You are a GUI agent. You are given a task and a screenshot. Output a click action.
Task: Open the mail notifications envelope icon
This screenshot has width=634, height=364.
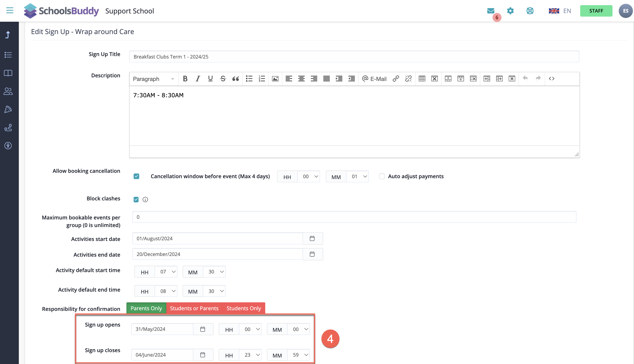pyautogui.click(x=491, y=11)
